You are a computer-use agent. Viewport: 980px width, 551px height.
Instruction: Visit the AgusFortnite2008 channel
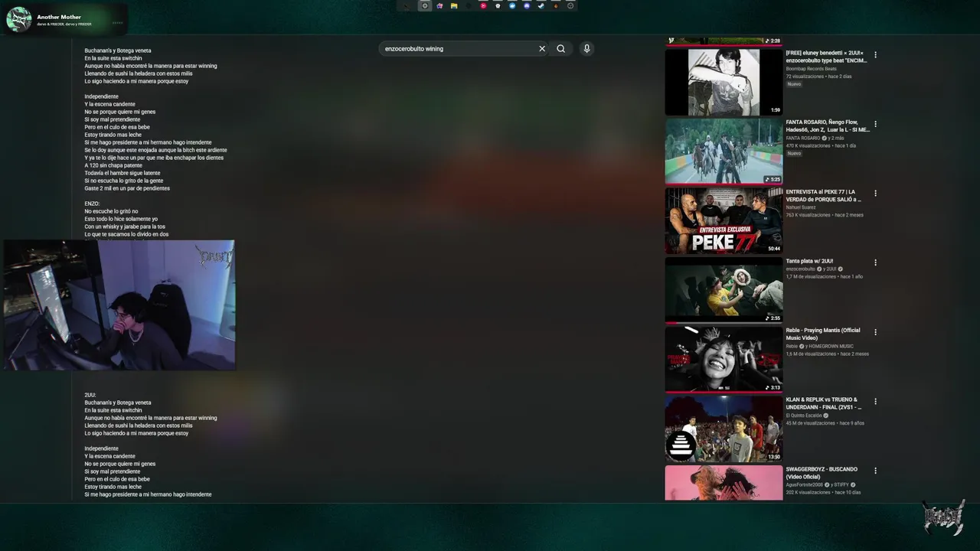[806, 484]
